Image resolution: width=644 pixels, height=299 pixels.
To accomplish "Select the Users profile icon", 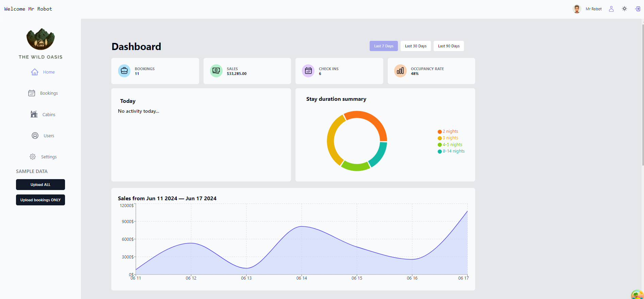I will coord(35,136).
